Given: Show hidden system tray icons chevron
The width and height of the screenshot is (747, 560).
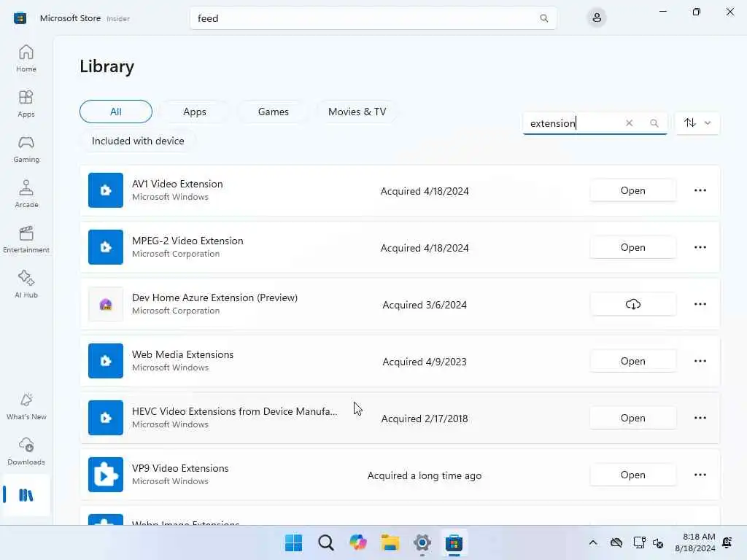Looking at the screenshot, I should click(592, 542).
